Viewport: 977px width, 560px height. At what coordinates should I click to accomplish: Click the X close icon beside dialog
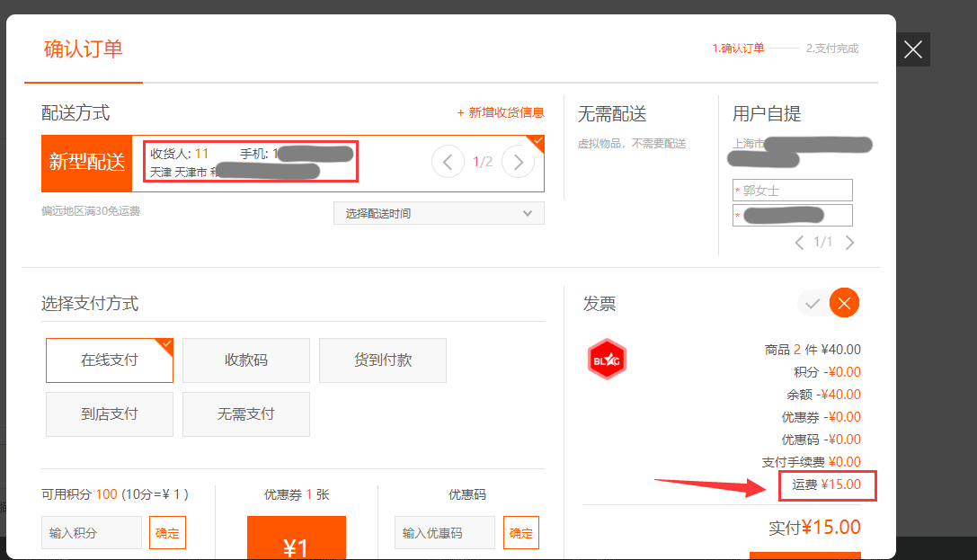point(913,49)
